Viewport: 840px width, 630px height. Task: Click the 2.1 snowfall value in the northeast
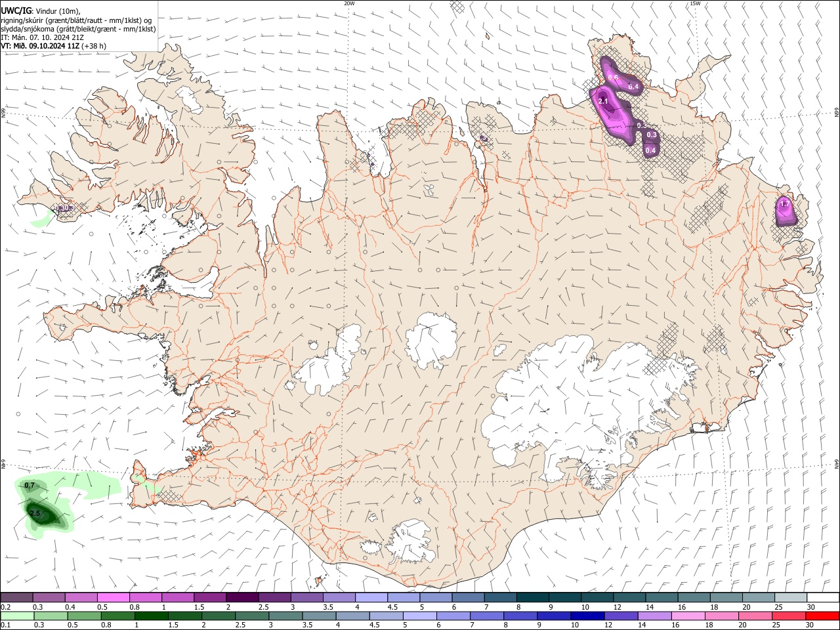[x=603, y=101]
